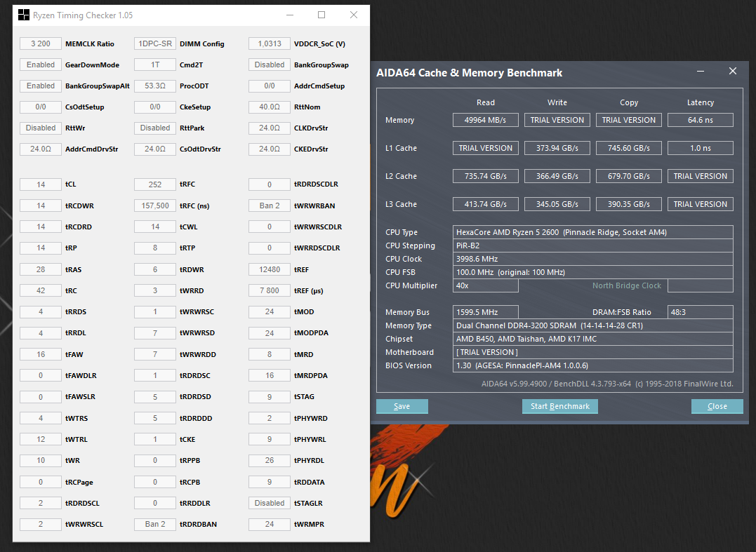Click the Close button in AIDA64 benchmark

click(717, 406)
